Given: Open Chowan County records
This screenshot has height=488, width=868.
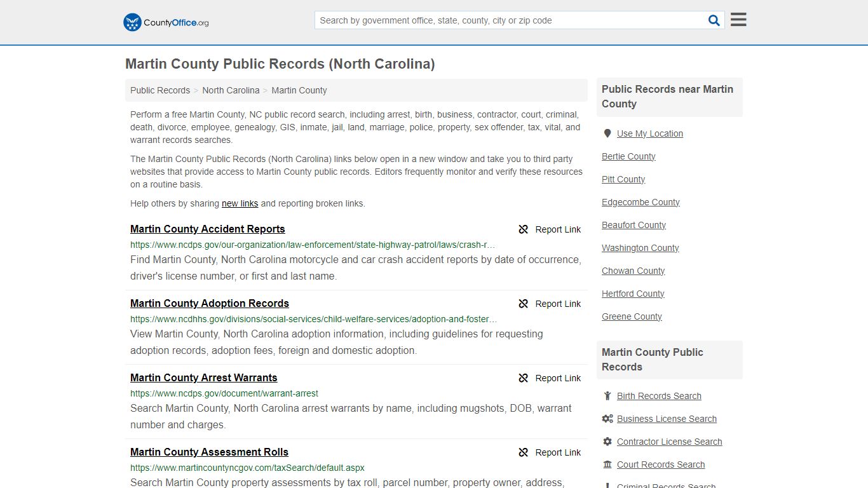Looking at the screenshot, I should coord(633,271).
